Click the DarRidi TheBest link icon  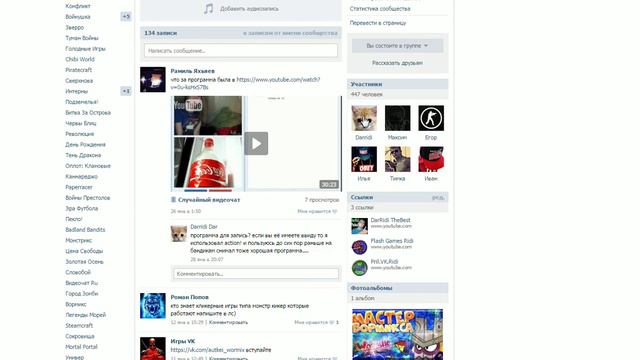360,226
